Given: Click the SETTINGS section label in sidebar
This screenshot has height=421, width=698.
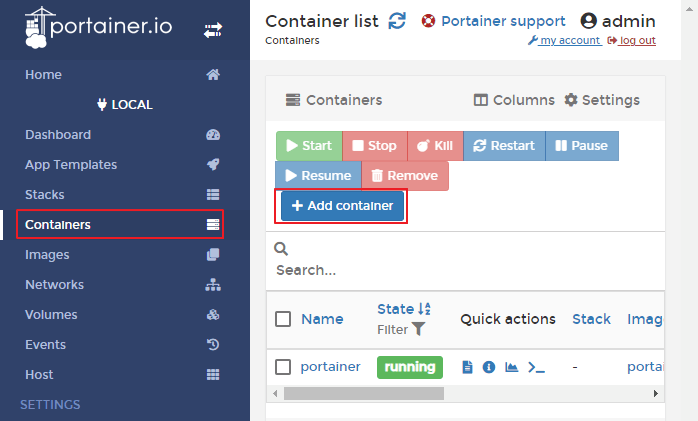Looking at the screenshot, I should click(50, 405).
